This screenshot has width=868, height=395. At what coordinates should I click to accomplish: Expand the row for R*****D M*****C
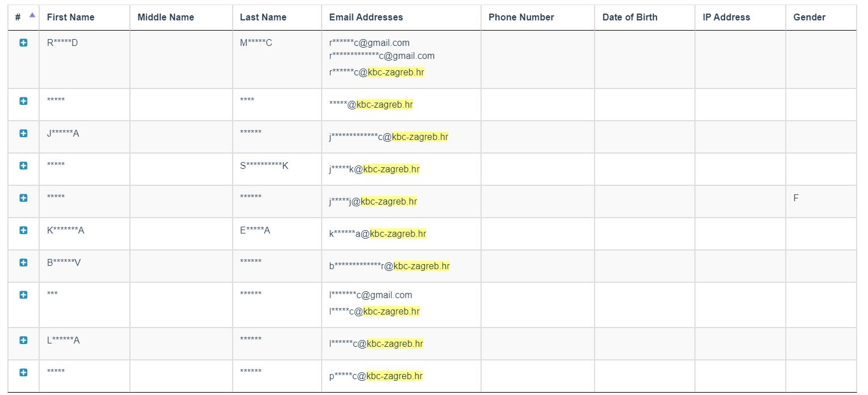point(23,43)
